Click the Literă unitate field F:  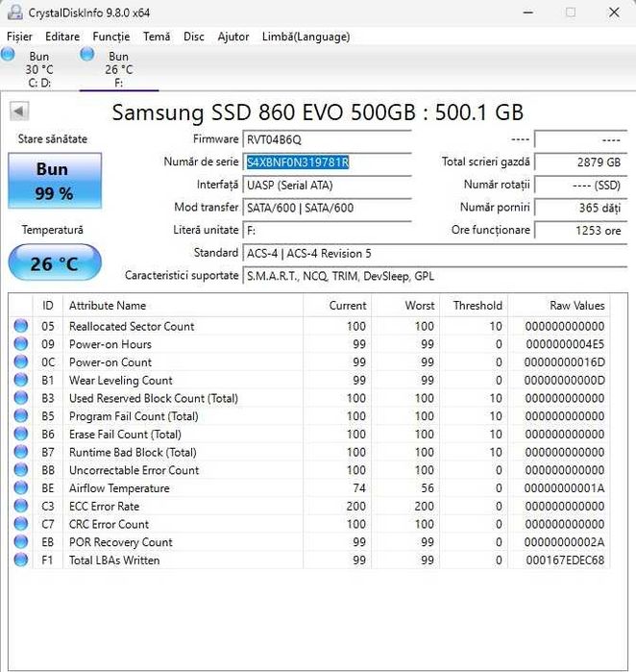(328, 231)
